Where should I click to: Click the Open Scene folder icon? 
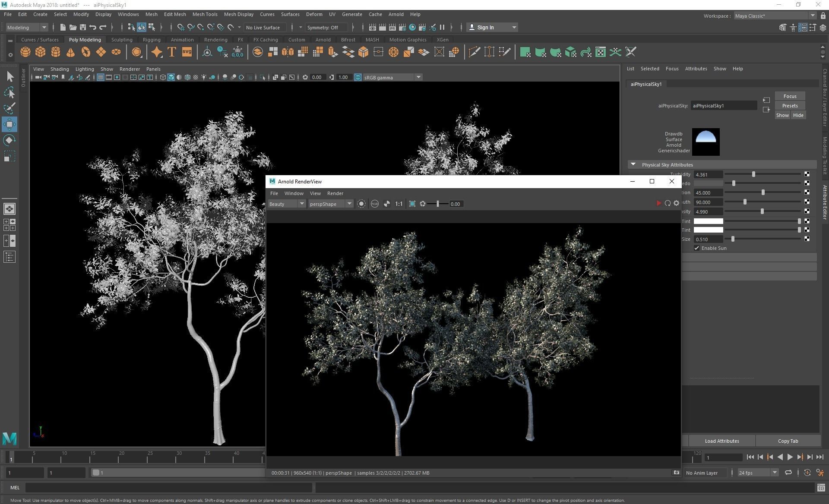(73, 27)
